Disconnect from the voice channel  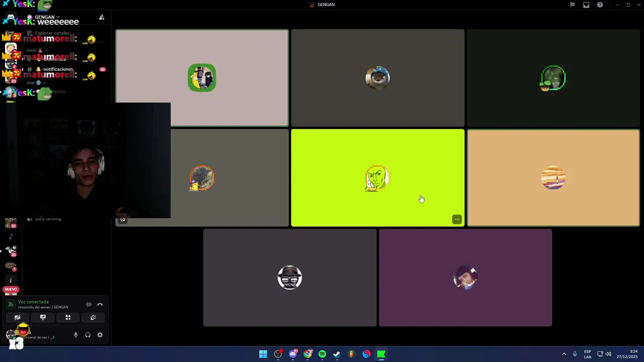[100, 304]
